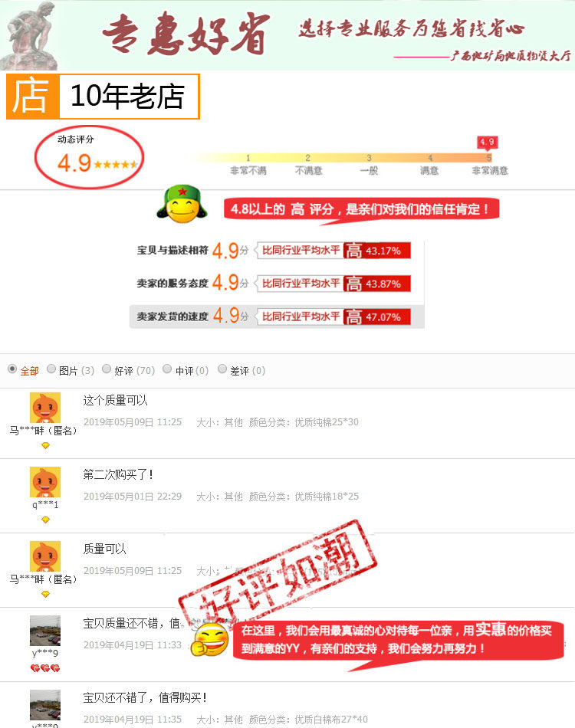Click the headband smiley thumbs-up emoji
This screenshot has height=728, width=575.
pos(210,639)
